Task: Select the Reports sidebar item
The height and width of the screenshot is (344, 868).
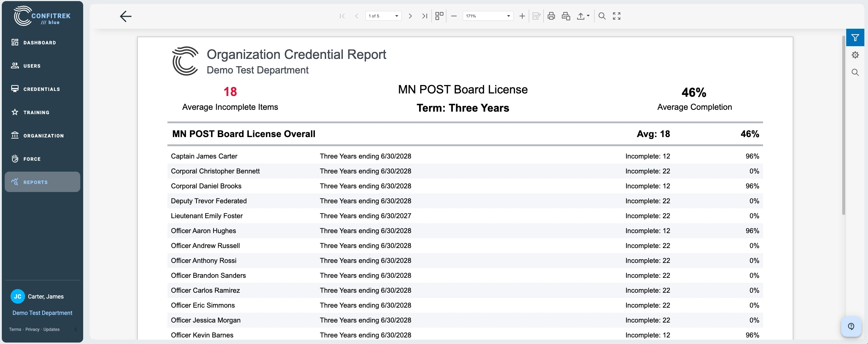Action: [42, 182]
